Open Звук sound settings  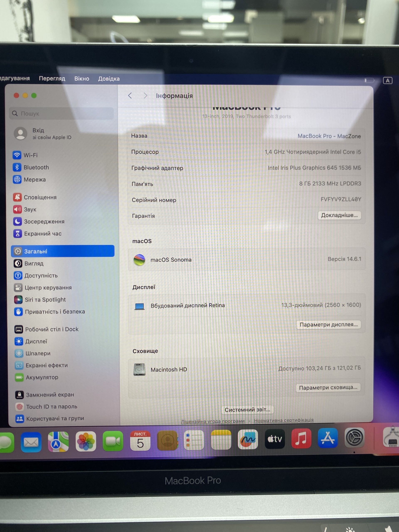25,209
